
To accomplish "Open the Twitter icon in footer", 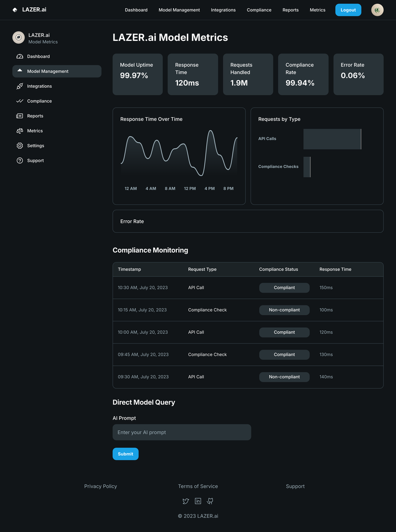I will [186, 501].
